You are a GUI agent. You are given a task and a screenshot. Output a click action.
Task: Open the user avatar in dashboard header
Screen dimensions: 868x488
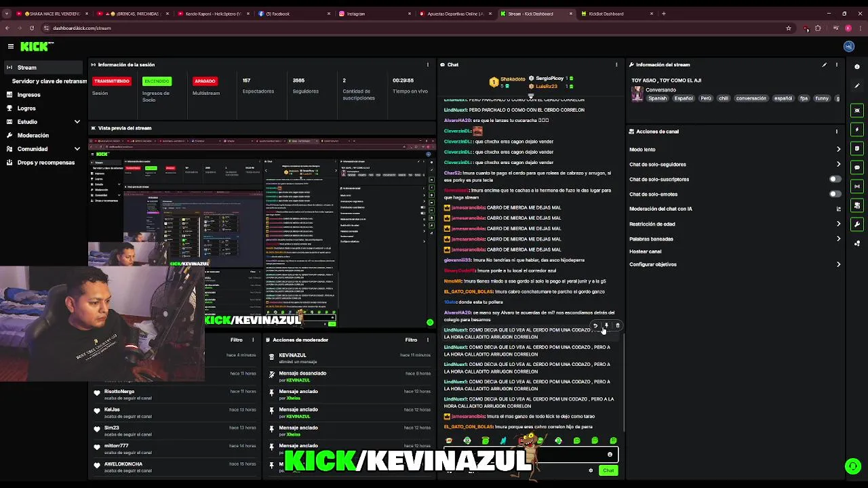(x=848, y=46)
